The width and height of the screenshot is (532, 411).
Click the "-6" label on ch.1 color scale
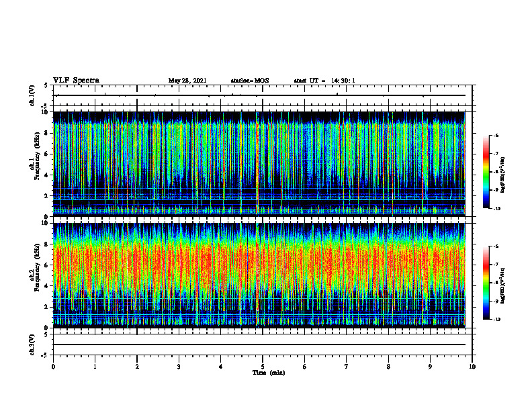(496, 135)
